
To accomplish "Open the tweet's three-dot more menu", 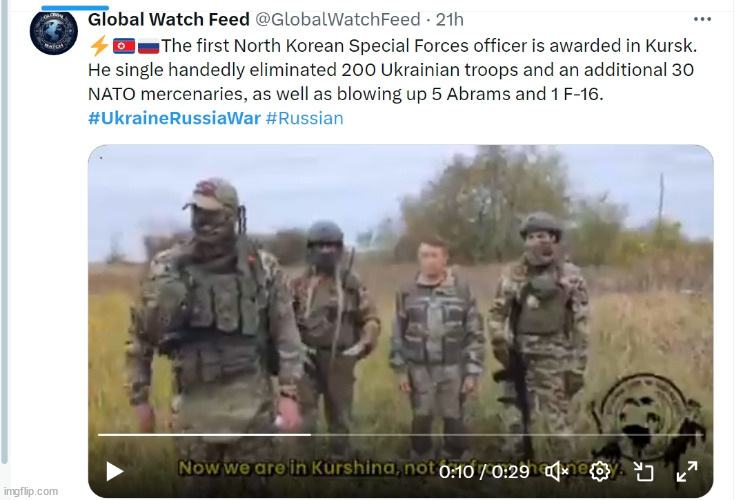I will click(702, 19).
